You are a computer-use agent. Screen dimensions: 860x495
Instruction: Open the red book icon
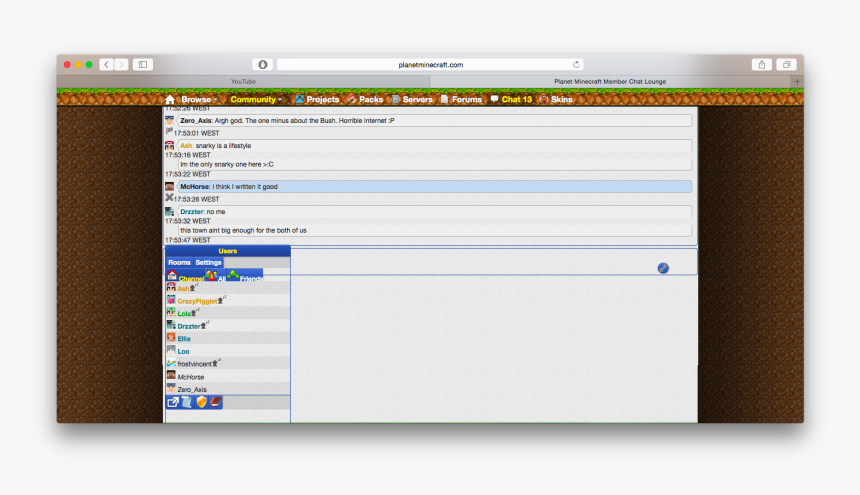(216, 402)
